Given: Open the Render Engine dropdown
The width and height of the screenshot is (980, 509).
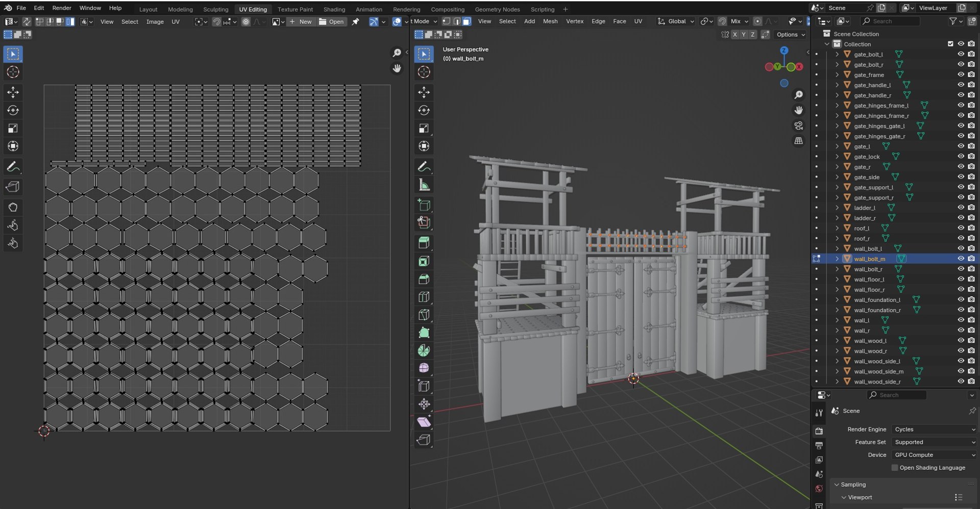Looking at the screenshot, I should click(934, 429).
